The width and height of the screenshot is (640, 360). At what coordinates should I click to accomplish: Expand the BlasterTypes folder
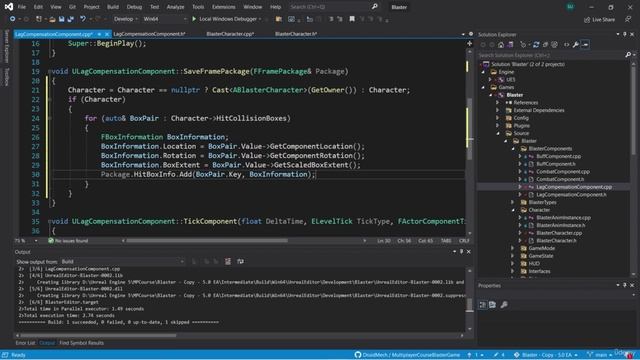(x=513, y=202)
